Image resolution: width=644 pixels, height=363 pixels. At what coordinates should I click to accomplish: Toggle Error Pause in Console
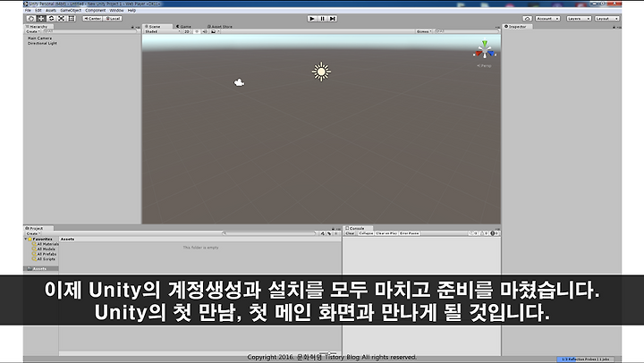[x=410, y=233]
